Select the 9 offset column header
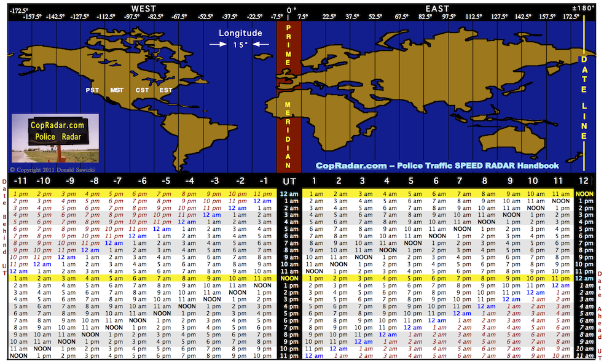Screen dimensions: 604x364 (x=510, y=181)
